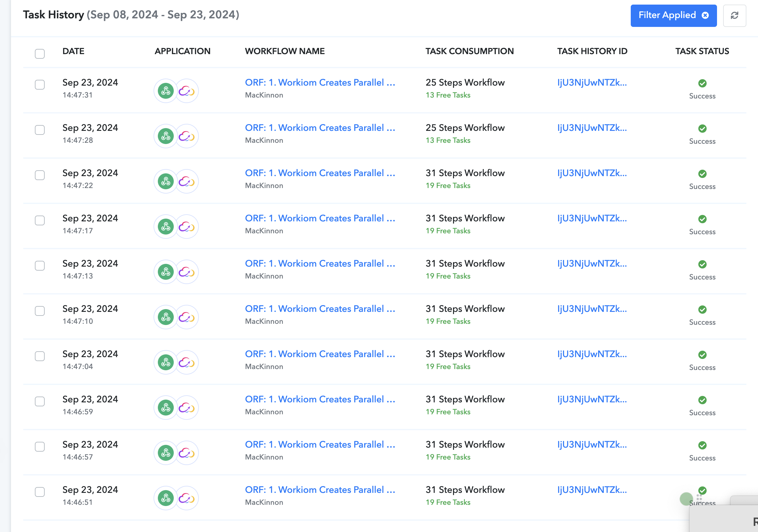The image size is (758, 532).
Task: Click the TASK CONSUMPTION column header
Action: [x=470, y=51]
